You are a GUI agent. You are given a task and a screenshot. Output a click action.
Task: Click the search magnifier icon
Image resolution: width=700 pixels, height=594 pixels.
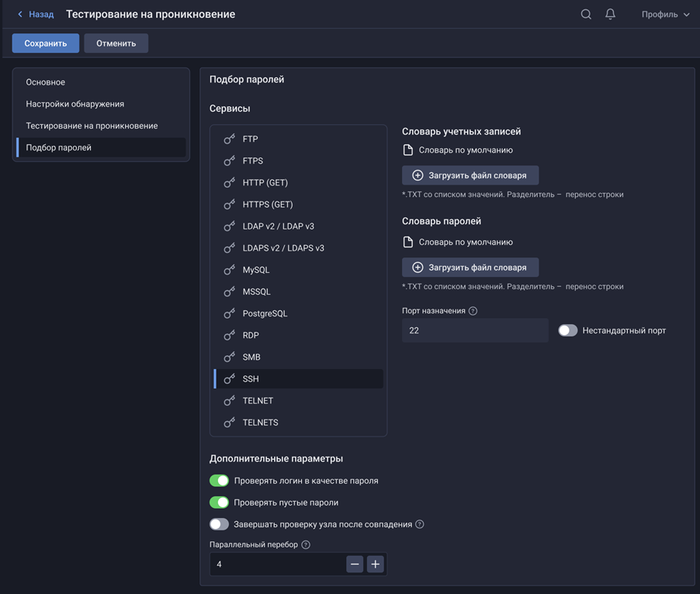point(586,14)
